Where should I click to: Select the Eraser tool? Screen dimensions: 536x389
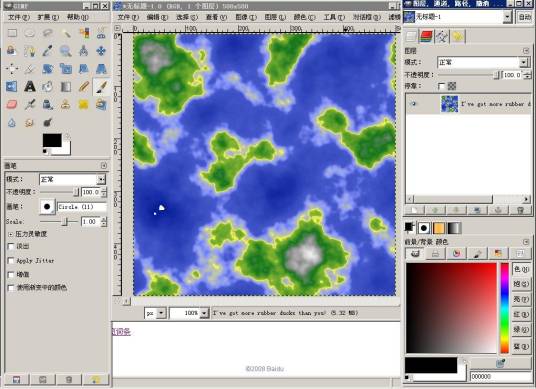12,104
